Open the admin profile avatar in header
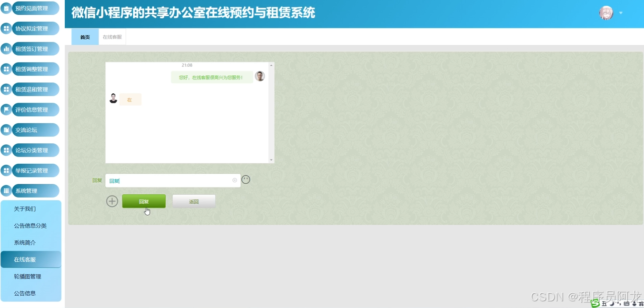Screen dimensions: 644x308 [x=606, y=13]
